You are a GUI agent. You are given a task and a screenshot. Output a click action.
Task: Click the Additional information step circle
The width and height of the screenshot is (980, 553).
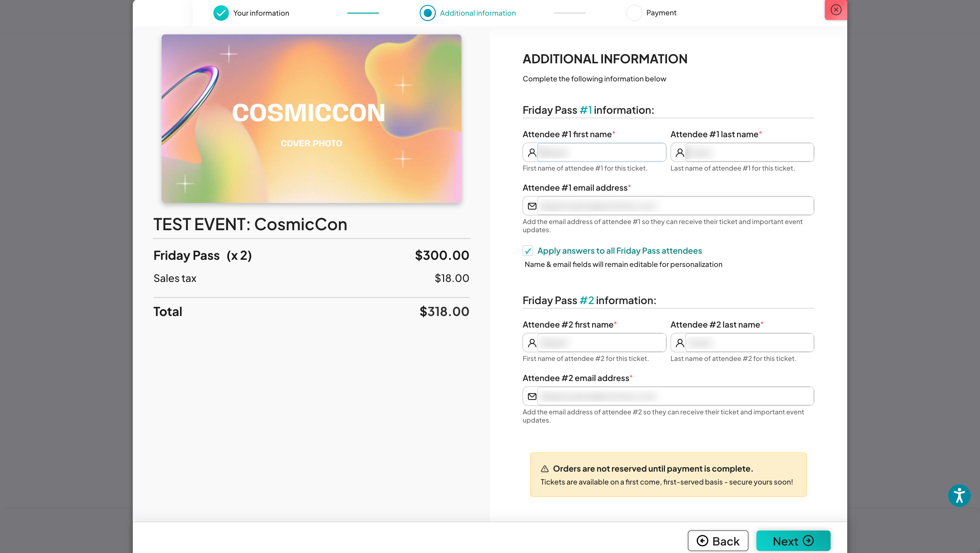tap(427, 13)
